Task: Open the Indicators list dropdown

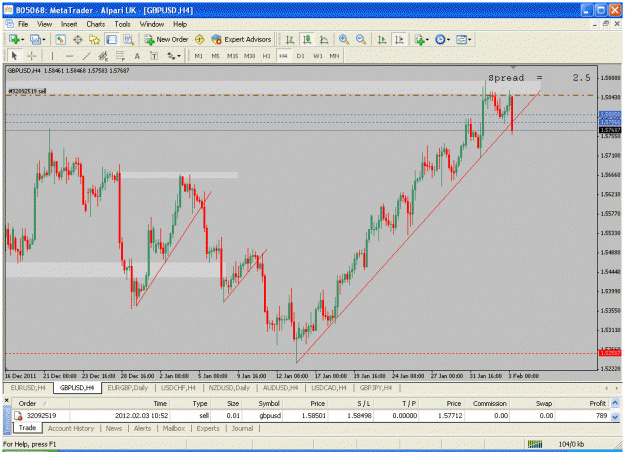Action: coord(421,39)
